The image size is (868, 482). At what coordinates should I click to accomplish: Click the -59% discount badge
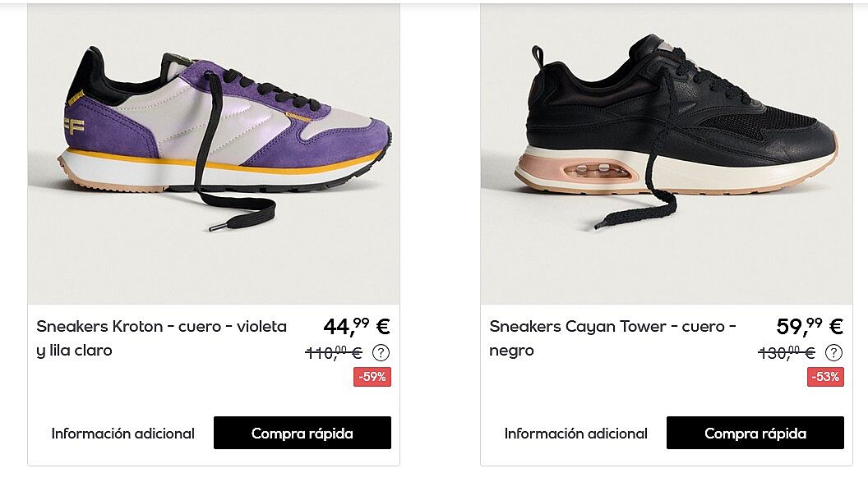click(372, 377)
